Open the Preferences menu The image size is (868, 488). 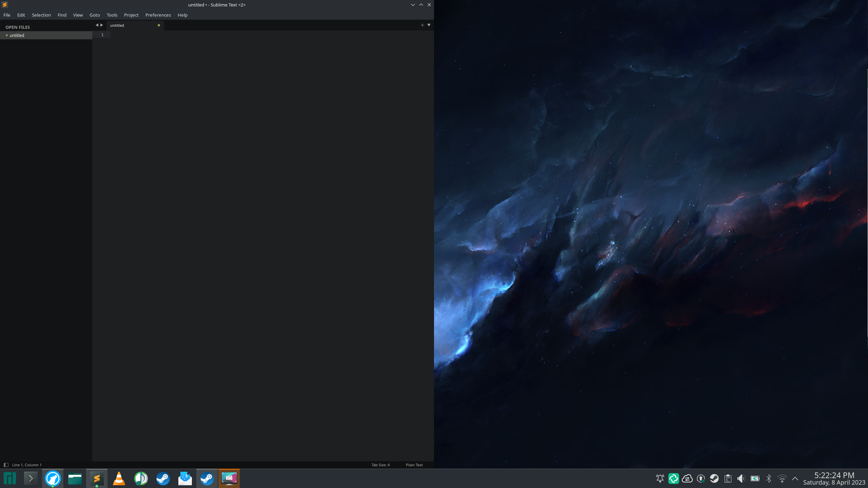pos(158,15)
